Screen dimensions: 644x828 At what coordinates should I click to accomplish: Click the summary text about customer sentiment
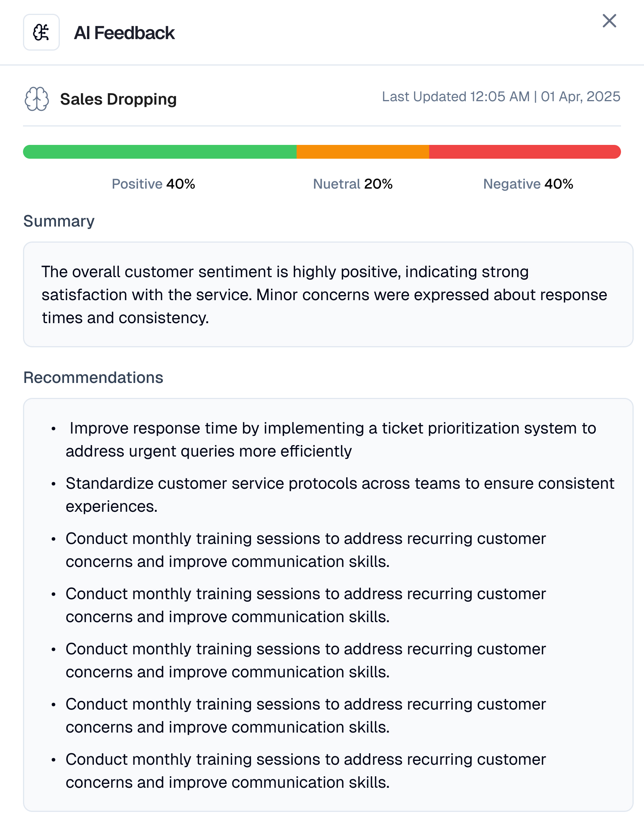point(324,294)
